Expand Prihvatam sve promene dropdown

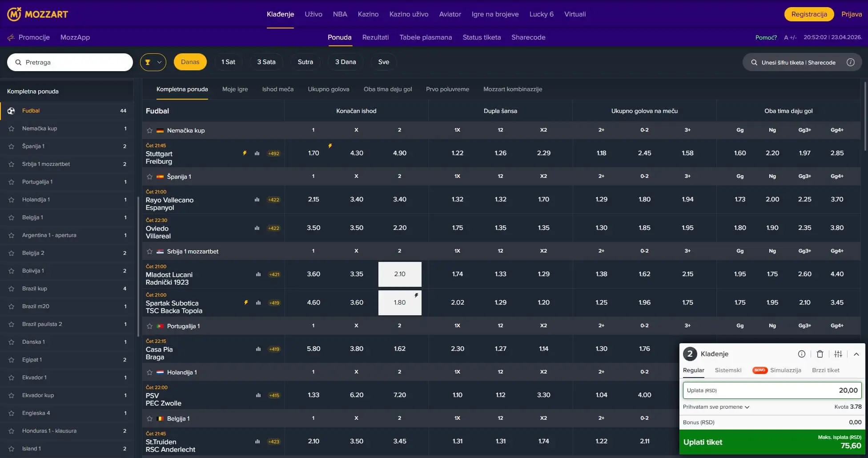click(x=716, y=407)
